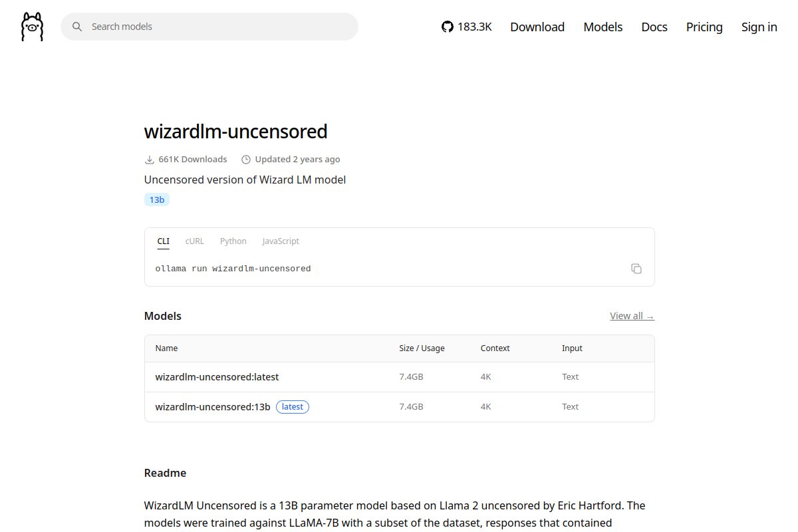Viewport: 798px width, 532px height.
Task: Open the GitHub 183.3K link
Action: click(467, 27)
